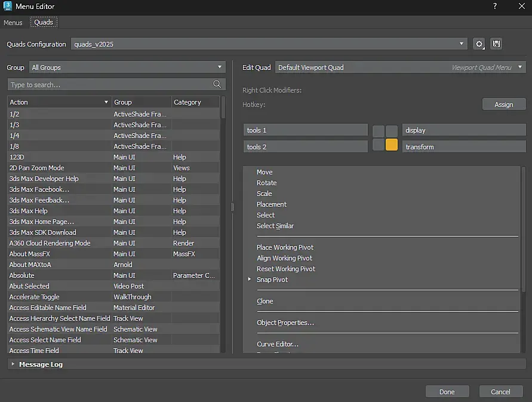Select the highlighted orange transform quad square
Image resolution: width=532 pixels, height=402 pixels.
click(392, 145)
